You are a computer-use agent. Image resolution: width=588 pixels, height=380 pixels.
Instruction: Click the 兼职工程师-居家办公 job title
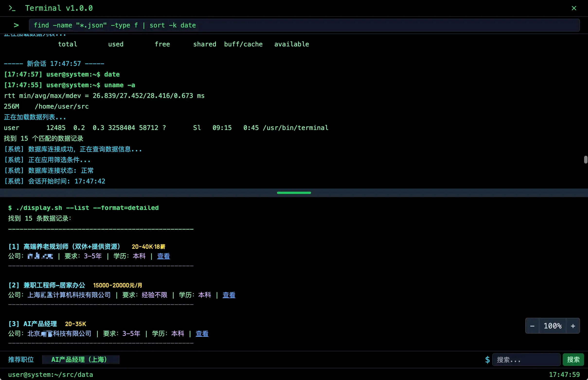point(54,285)
